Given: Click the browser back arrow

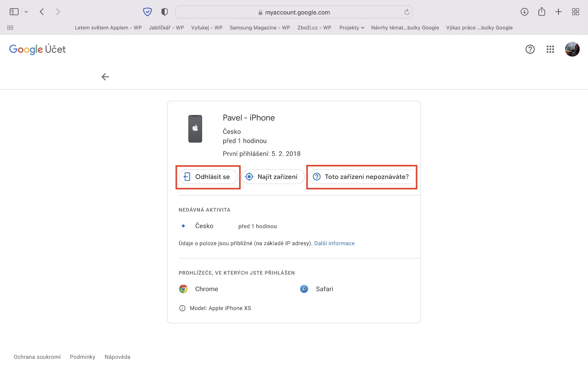Looking at the screenshot, I should pyautogui.click(x=42, y=12).
